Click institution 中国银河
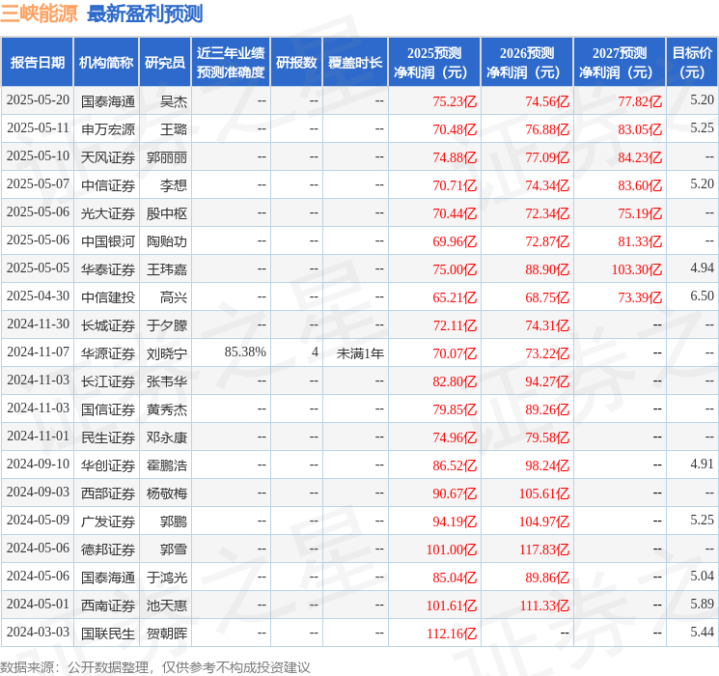This screenshot has height=676, width=719. pos(108,241)
